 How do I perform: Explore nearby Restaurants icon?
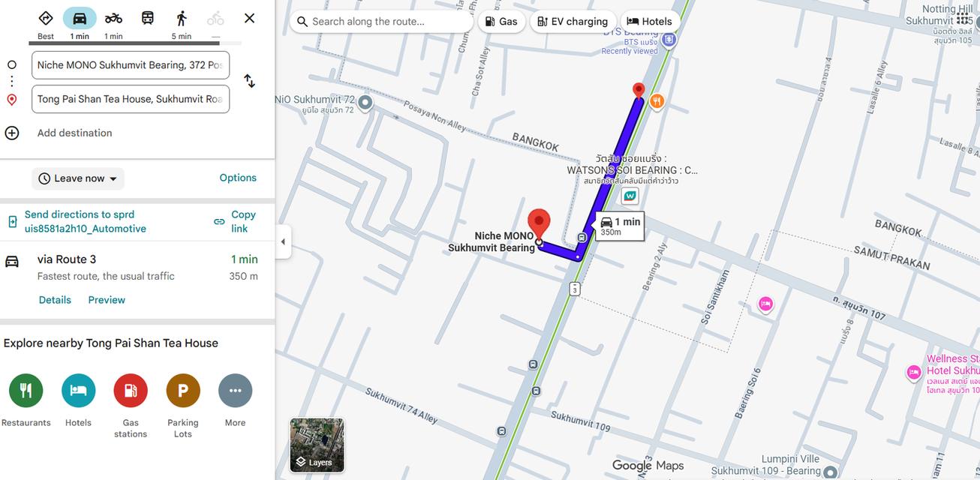[26, 391]
